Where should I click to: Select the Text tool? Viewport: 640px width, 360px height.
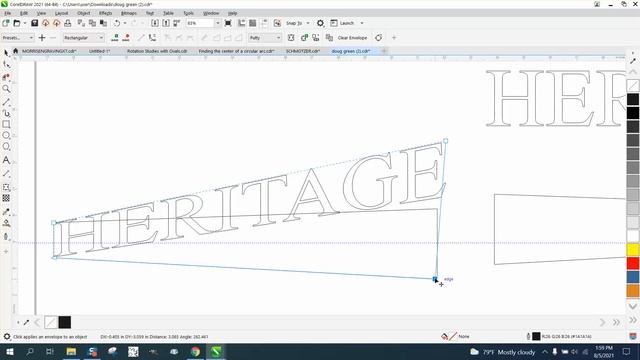6,160
